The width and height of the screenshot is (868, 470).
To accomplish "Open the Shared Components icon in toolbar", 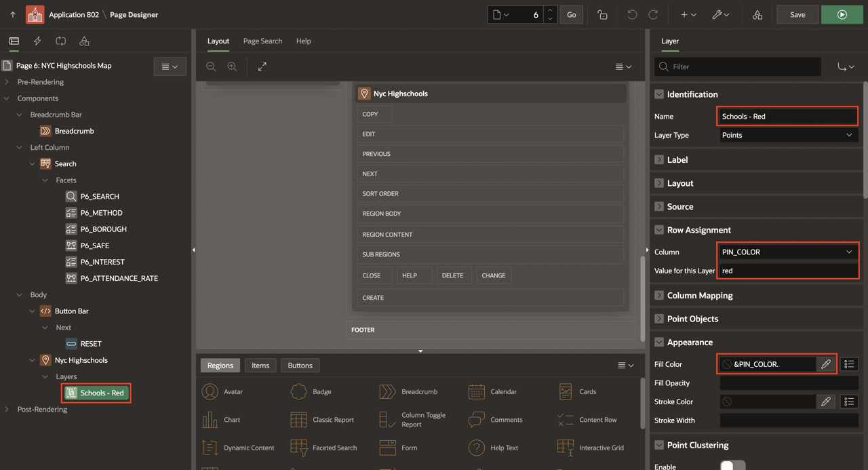I will (757, 14).
